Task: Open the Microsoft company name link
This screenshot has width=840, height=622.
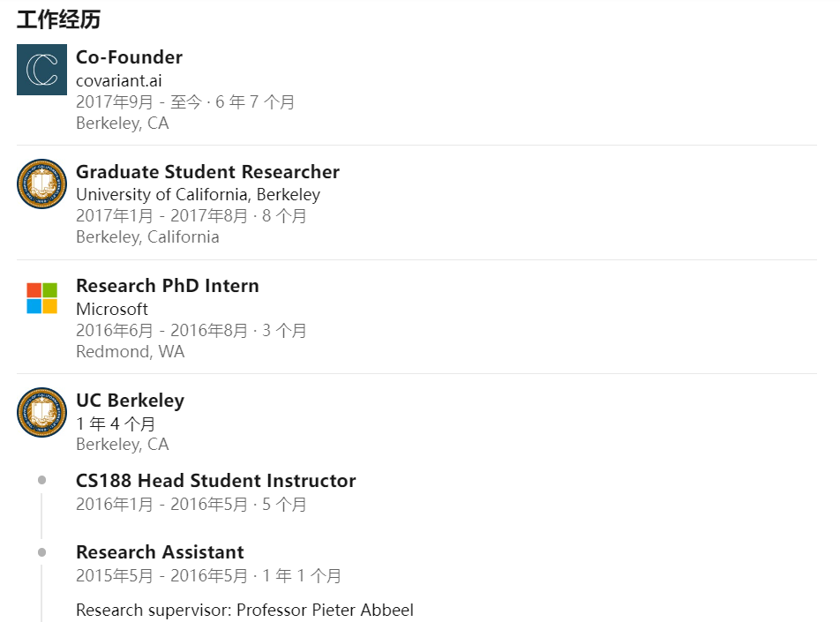Action: click(x=111, y=309)
